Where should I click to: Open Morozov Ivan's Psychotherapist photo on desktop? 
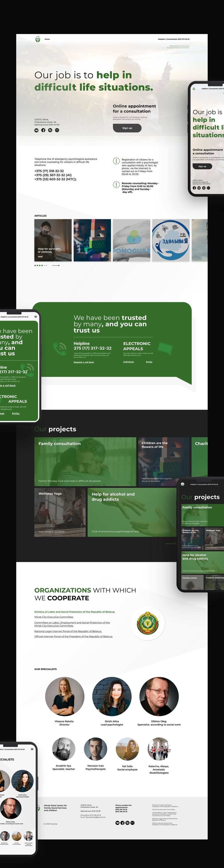click(96, 749)
